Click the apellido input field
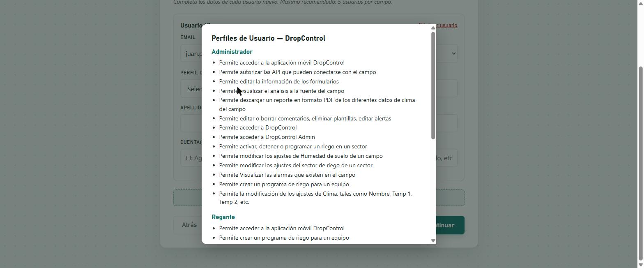 (x=191, y=123)
